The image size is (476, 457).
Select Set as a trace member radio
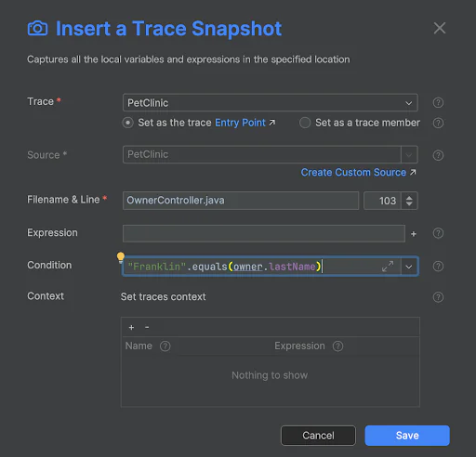[x=305, y=123]
